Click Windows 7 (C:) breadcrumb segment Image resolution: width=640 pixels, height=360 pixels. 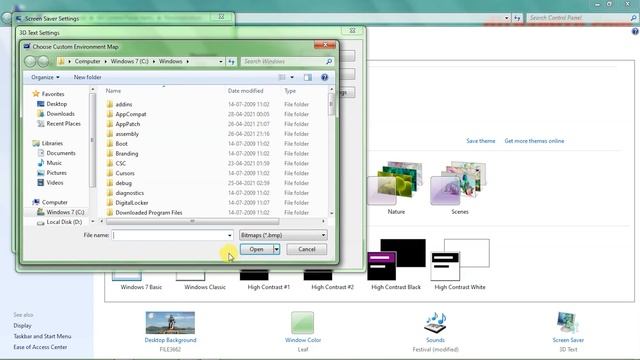(129, 61)
